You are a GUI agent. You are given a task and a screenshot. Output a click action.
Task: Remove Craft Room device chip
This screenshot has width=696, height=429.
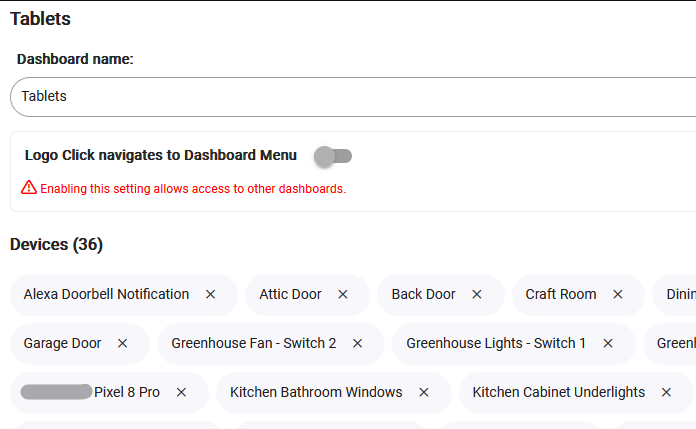[618, 295]
